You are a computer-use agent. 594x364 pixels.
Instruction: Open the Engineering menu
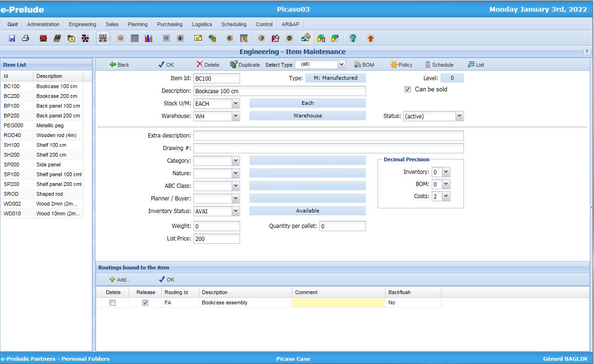tap(82, 24)
